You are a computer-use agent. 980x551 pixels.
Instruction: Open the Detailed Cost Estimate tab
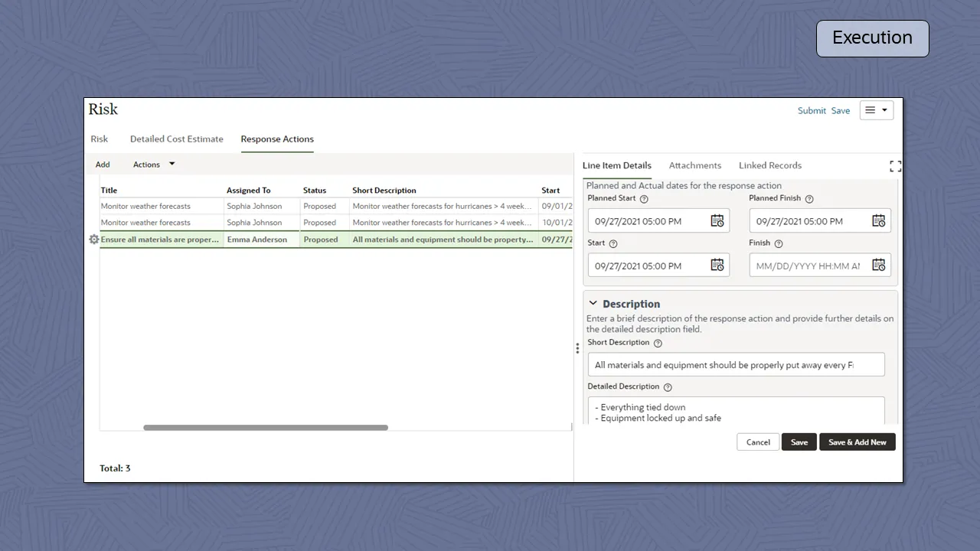click(x=176, y=139)
